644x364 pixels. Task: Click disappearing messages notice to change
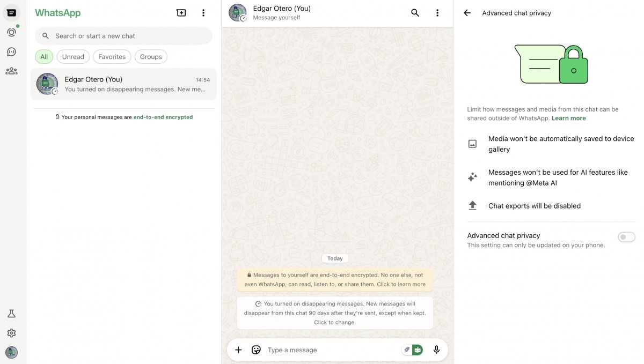tap(335, 313)
